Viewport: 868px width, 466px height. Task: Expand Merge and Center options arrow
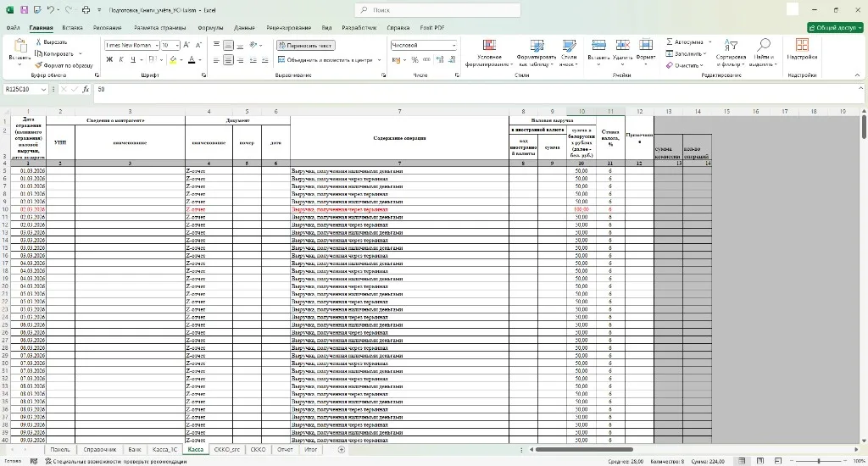379,60
